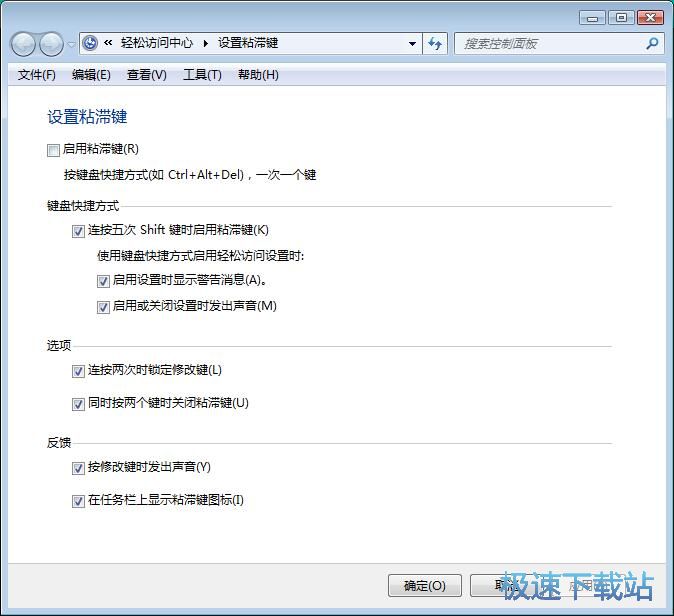Open the 文件(F) menu

pos(37,75)
